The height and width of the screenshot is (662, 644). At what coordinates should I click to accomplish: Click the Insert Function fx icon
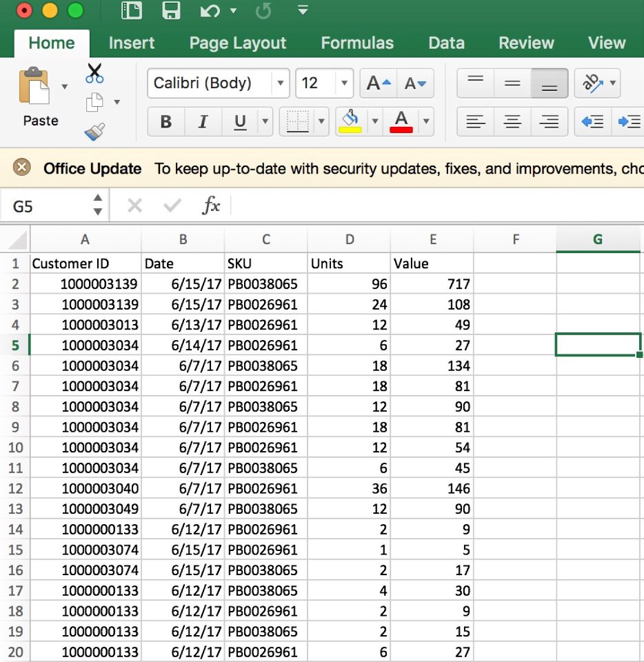click(x=211, y=205)
